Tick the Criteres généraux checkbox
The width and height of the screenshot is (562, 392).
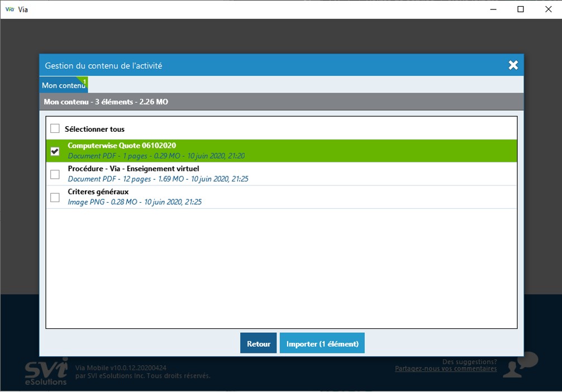pos(55,198)
